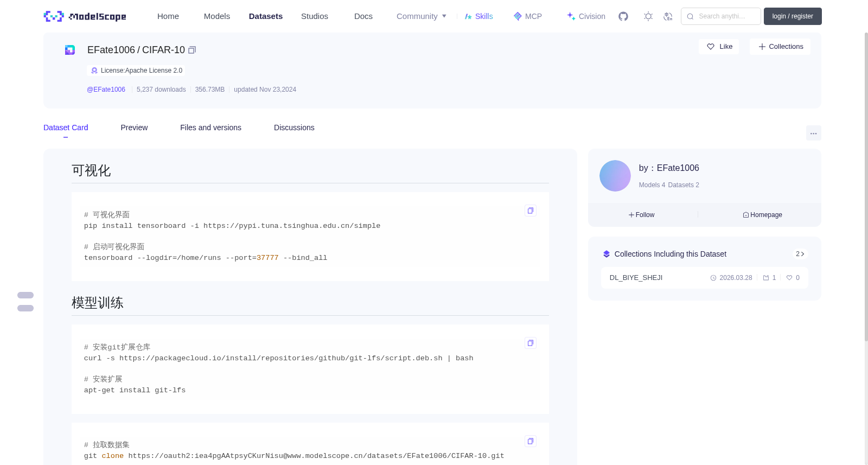Click the login / register button
This screenshot has width=868, height=465.
click(793, 16)
